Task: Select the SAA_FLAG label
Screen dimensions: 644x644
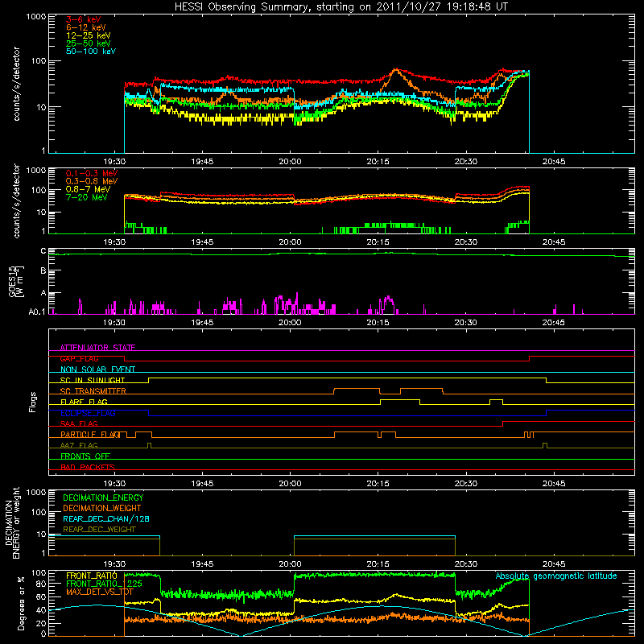Action: [79, 424]
